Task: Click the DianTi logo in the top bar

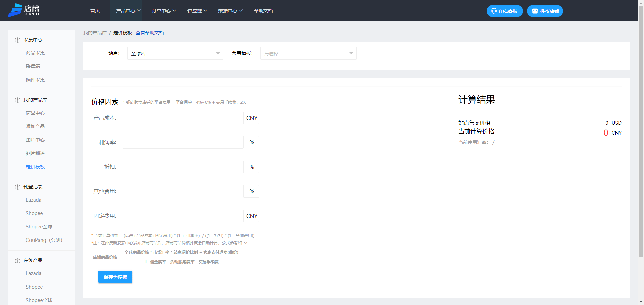Action: [24, 10]
